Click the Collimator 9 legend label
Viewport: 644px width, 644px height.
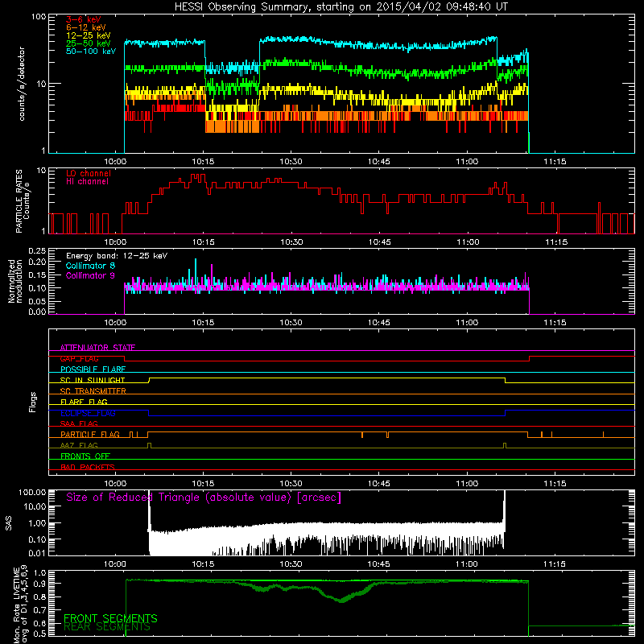[x=90, y=275]
